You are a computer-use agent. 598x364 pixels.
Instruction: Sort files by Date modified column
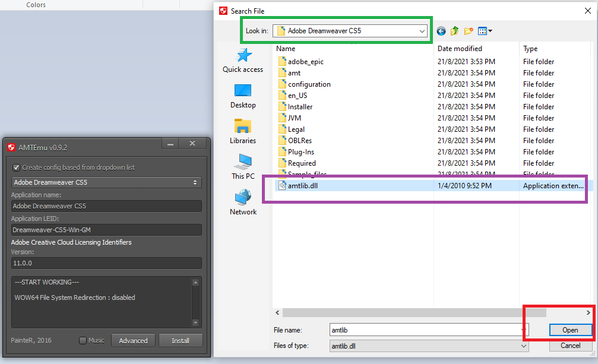460,49
